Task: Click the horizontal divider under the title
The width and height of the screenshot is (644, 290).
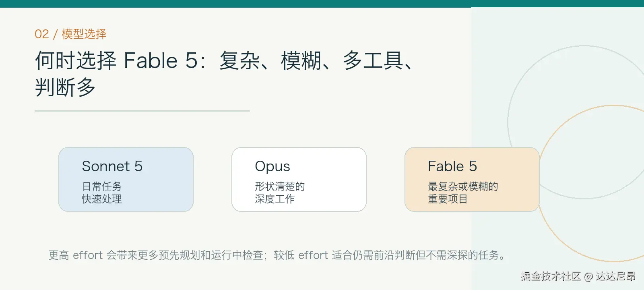Action: click(142, 111)
